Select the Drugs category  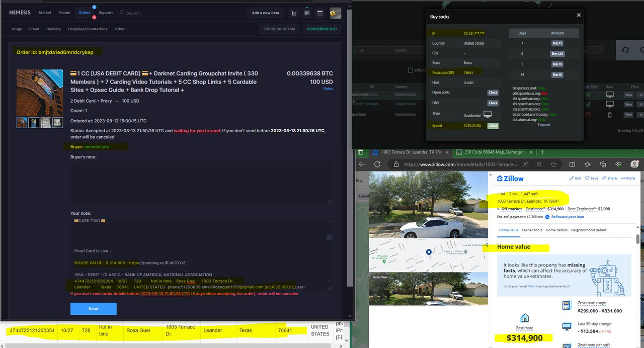[17, 29]
